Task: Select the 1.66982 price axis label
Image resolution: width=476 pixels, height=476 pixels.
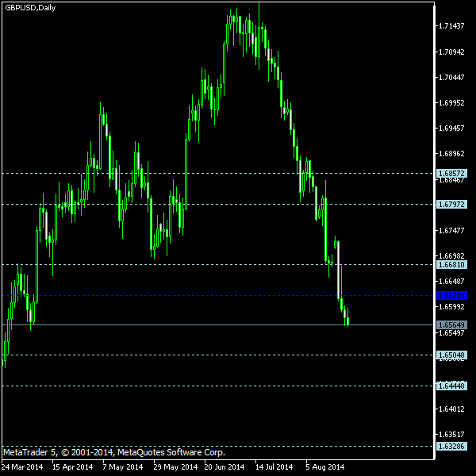Action: [451, 256]
